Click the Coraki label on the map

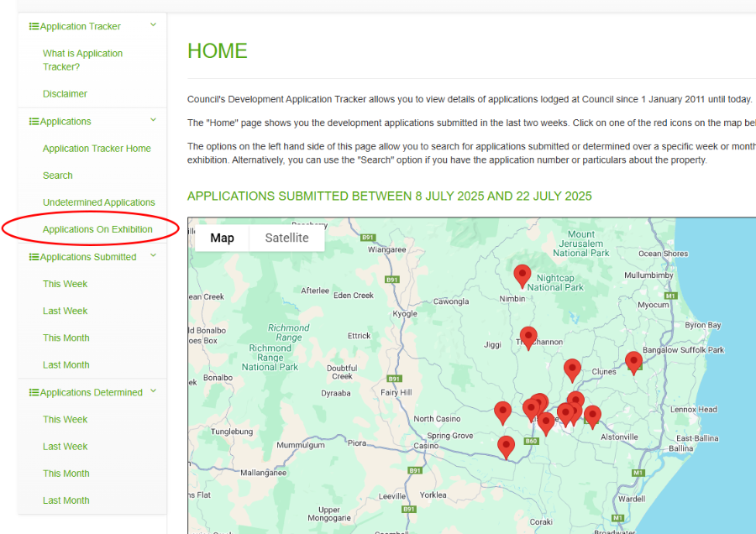coord(541,522)
